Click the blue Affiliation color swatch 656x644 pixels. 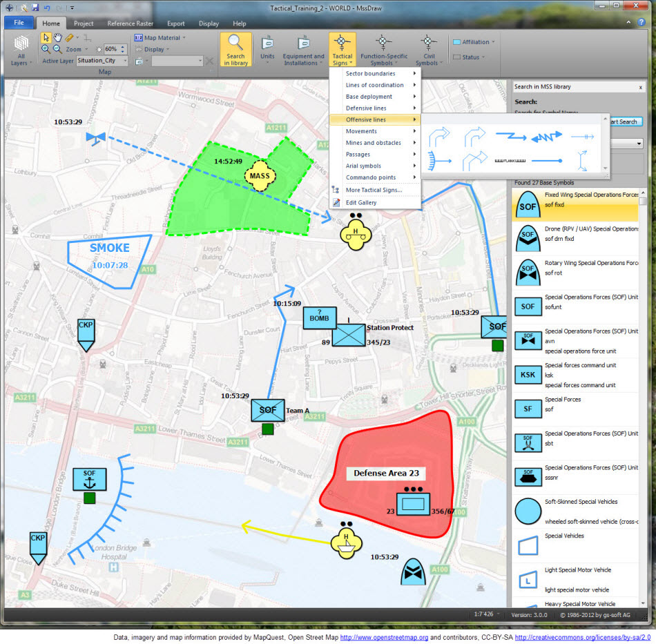point(457,41)
